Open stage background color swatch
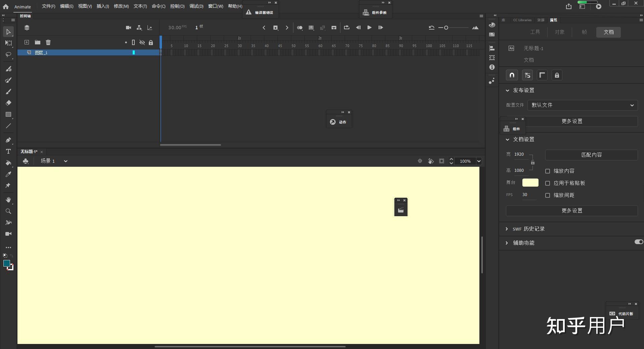The height and width of the screenshot is (349, 644). pyautogui.click(x=530, y=183)
